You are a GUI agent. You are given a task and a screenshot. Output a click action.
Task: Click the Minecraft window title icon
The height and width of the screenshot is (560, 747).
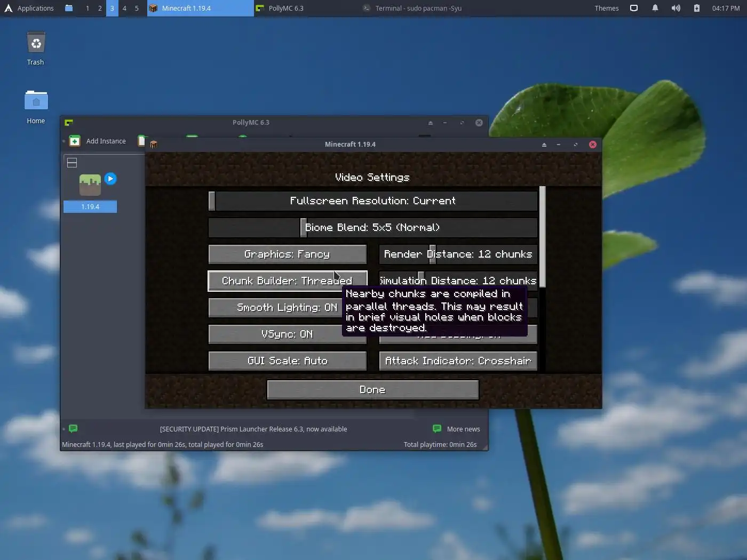click(x=154, y=145)
